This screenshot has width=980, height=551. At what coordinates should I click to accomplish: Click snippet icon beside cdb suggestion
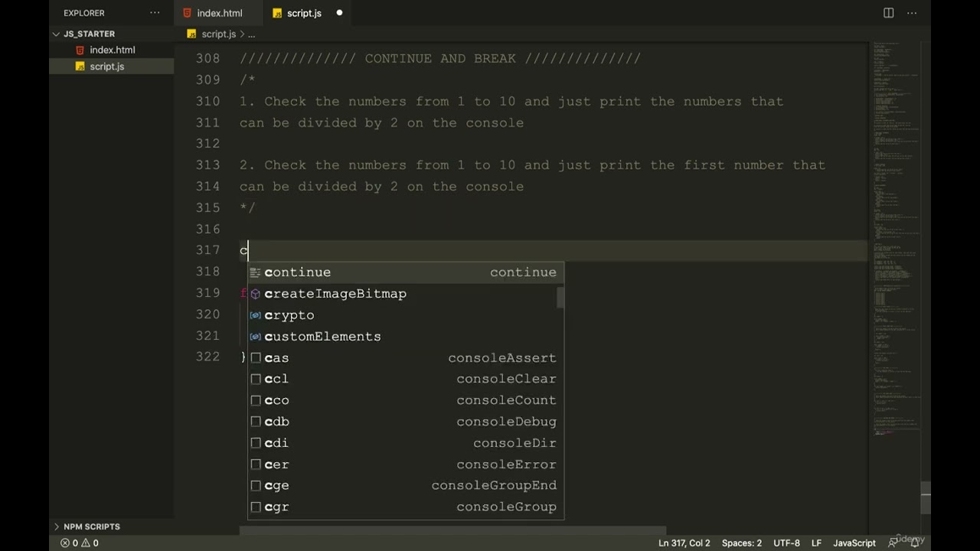tap(256, 422)
